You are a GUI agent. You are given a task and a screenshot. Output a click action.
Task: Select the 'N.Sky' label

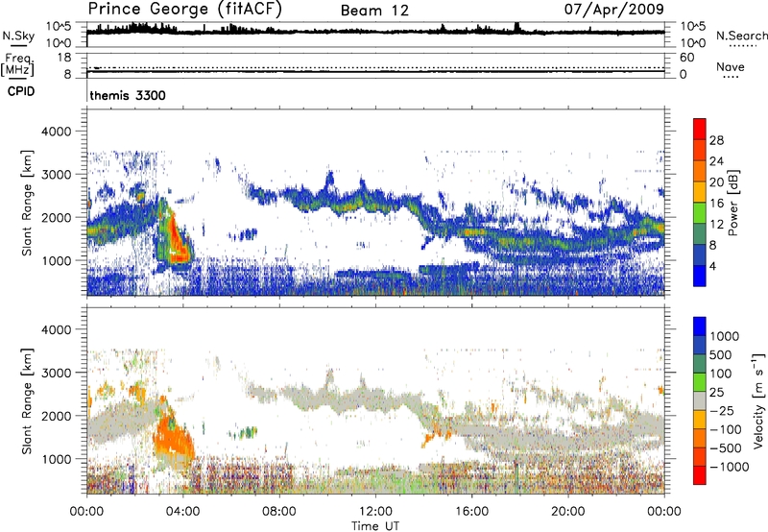point(18,36)
